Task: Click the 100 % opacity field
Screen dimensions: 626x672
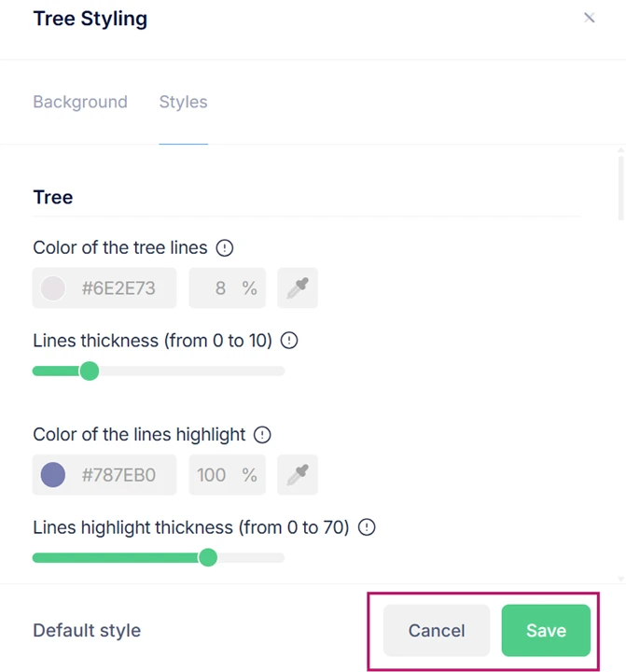Action: 227,475
